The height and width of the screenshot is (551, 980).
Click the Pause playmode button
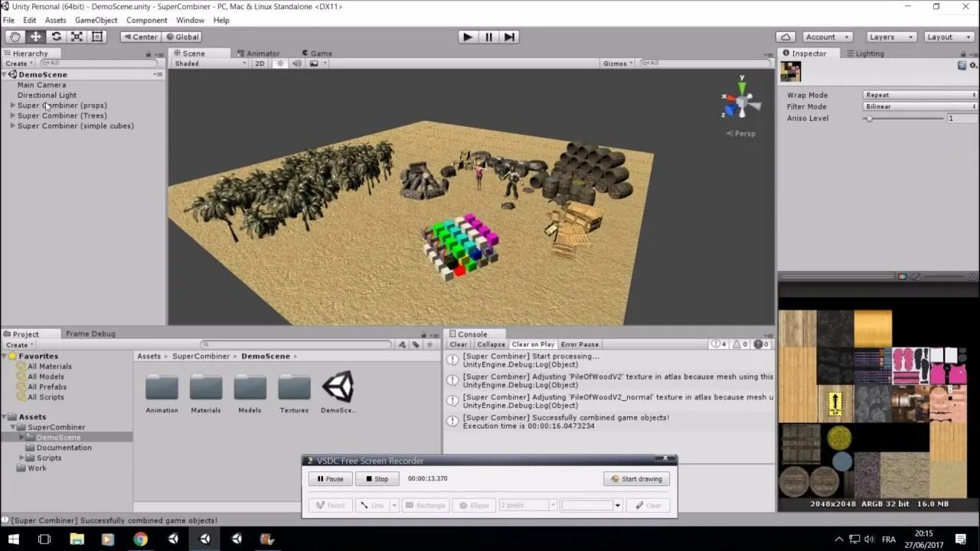[488, 37]
